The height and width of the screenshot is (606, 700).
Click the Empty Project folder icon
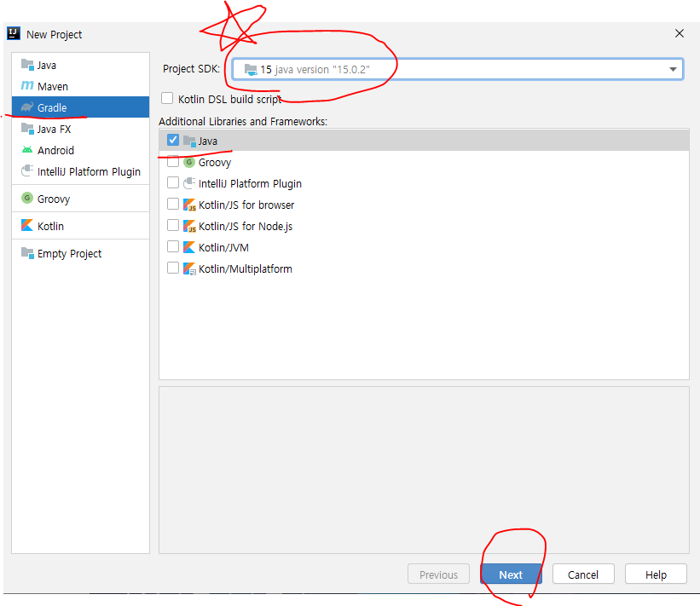pyautogui.click(x=27, y=253)
